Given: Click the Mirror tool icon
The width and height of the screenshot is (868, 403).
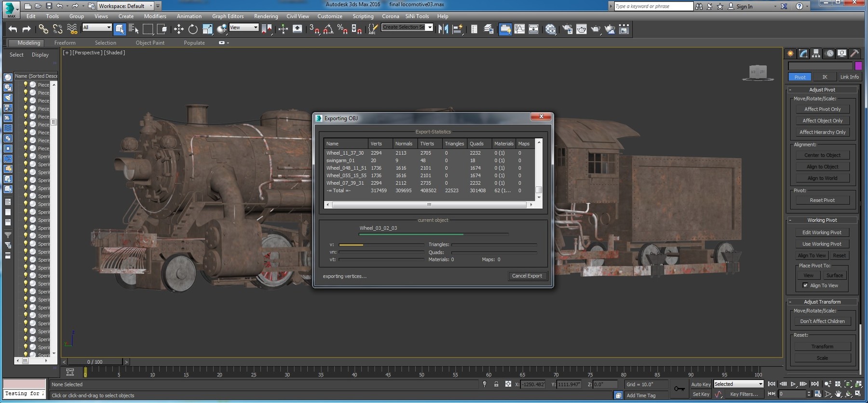Looking at the screenshot, I should 443,29.
